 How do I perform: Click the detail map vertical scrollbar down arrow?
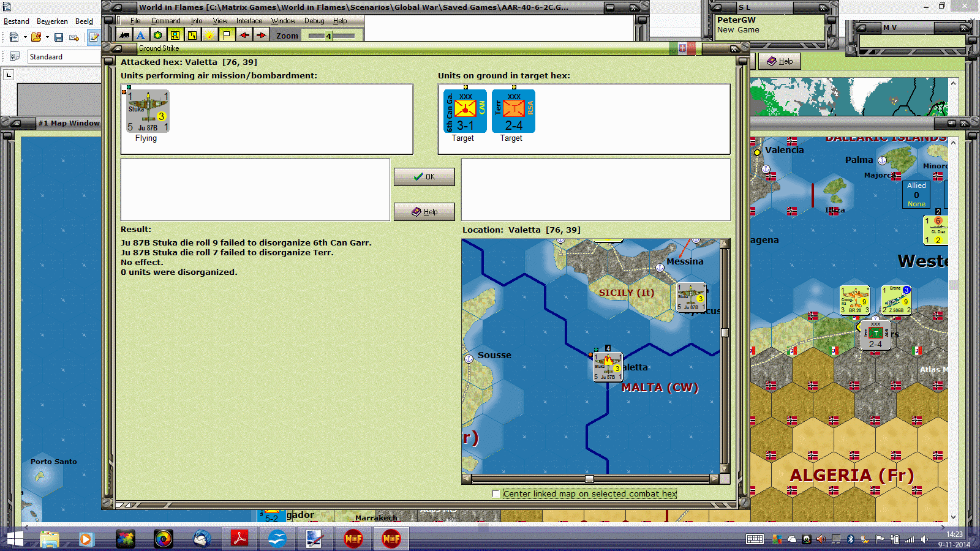click(725, 468)
